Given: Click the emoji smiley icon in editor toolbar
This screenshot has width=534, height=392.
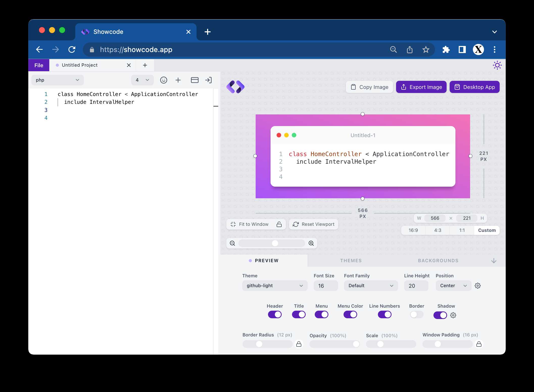Looking at the screenshot, I should click(x=164, y=80).
